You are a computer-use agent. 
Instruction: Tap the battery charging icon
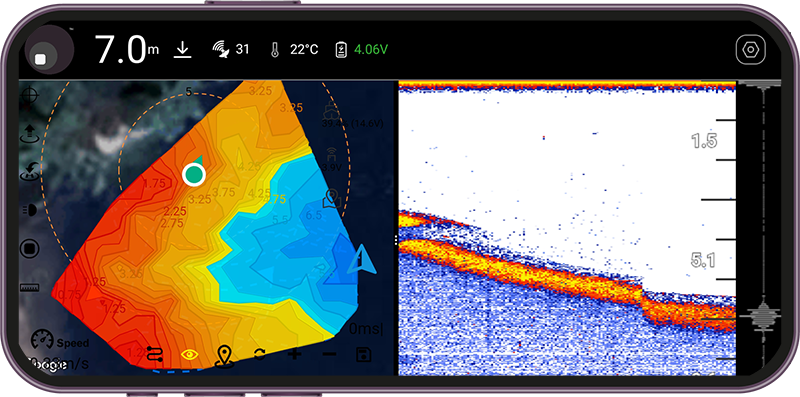(341, 49)
